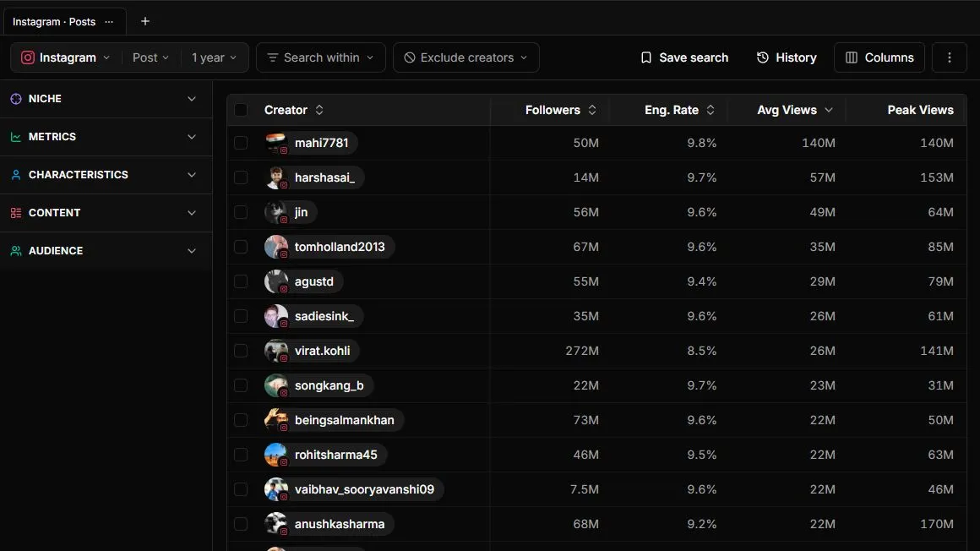Screen dimensions: 980x551
Task: Check the box for harshasai_
Action: point(241,177)
